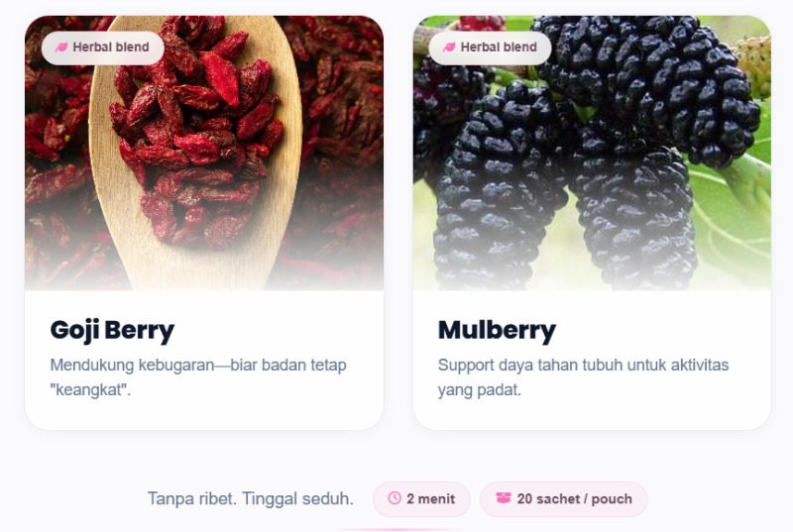Open the Goji Berry heading
This screenshot has width=793, height=532.
click(x=112, y=331)
